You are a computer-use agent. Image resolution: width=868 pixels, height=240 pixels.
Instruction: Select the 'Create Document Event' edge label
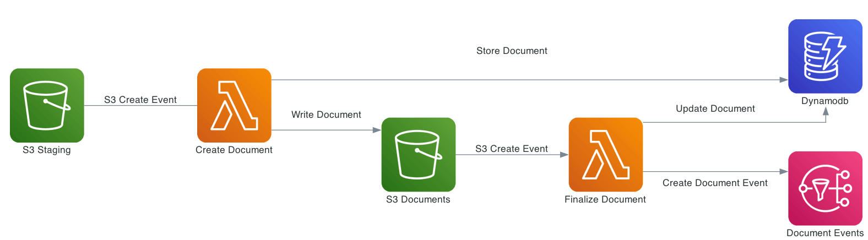pyautogui.click(x=715, y=183)
